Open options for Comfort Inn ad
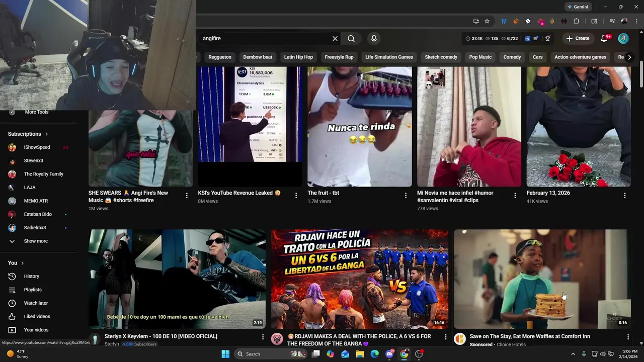Image resolution: width=644 pixels, height=362 pixels. pyautogui.click(x=628, y=337)
